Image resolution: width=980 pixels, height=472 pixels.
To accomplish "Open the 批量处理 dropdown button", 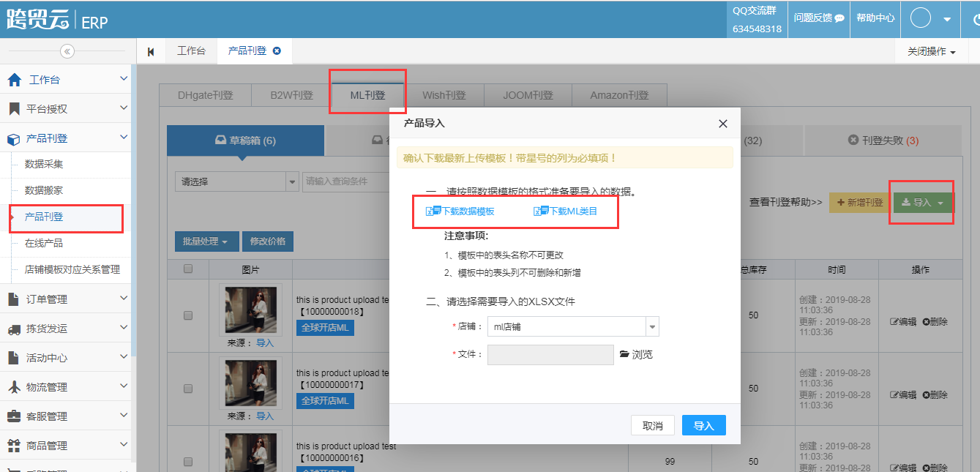I will click(x=206, y=241).
